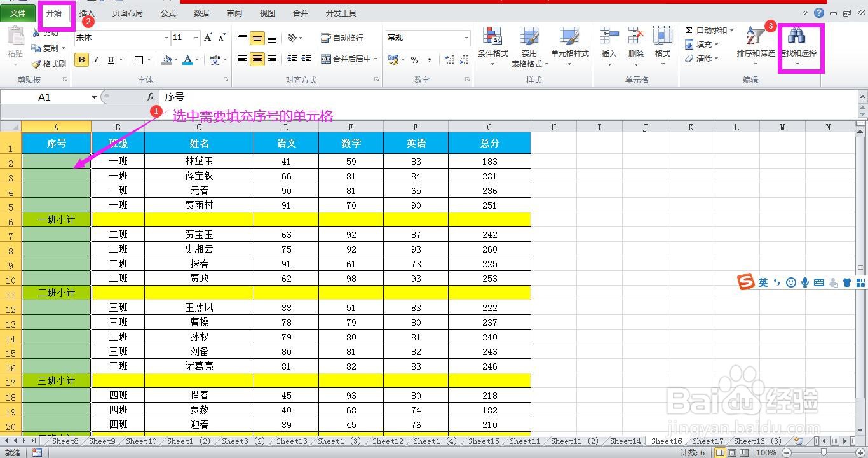
Task: Open Conditional Formatting (条件格式)
Action: pyautogui.click(x=492, y=47)
